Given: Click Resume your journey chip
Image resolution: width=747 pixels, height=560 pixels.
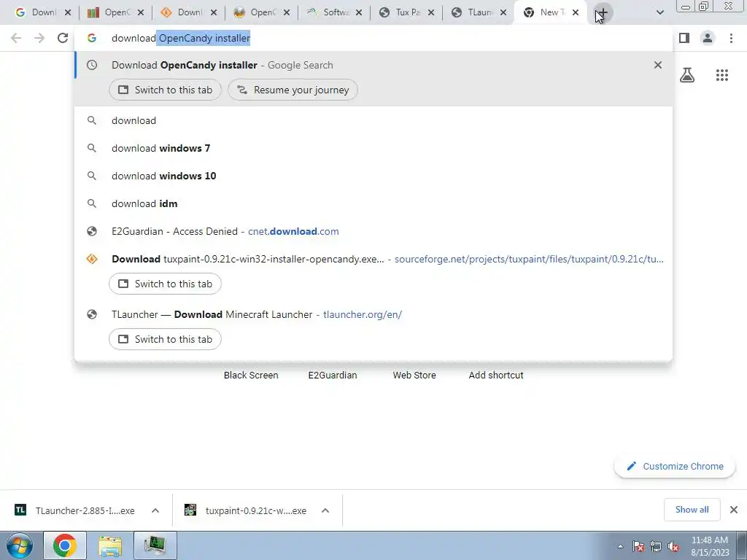Looking at the screenshot, I should pyautogui.click(x=293, y=90).
